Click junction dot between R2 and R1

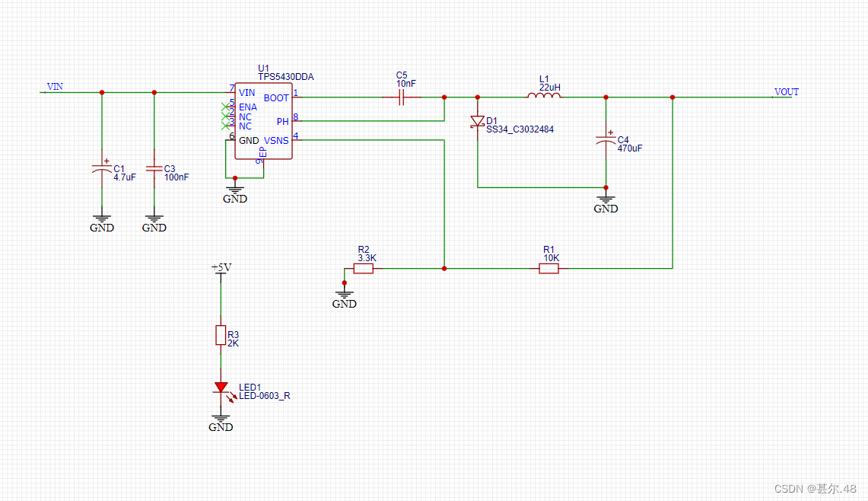tap(444, 269)
